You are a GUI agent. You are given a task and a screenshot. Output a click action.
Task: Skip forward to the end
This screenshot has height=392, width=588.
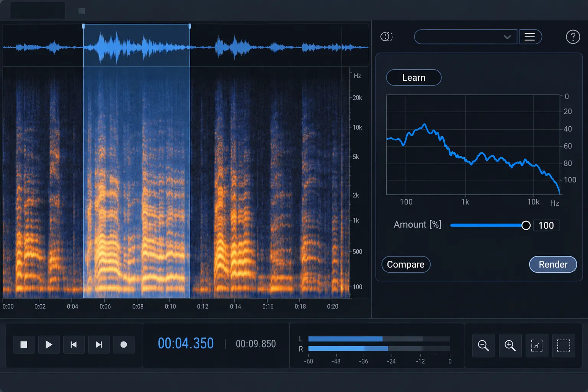99,345
